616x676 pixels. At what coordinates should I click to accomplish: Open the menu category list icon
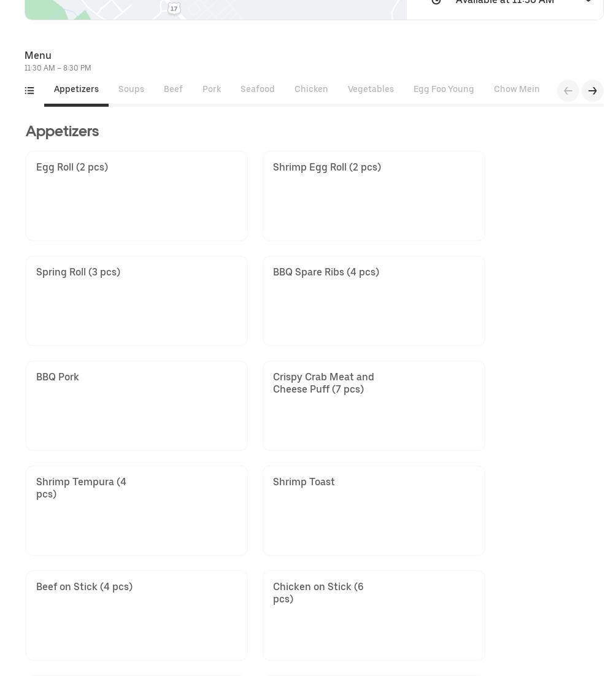(x=29, y=91)
